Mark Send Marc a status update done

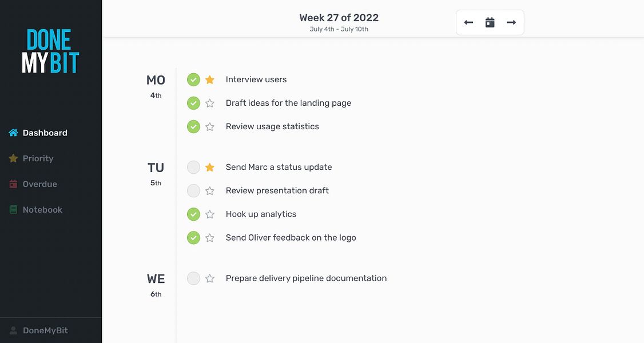[x=193, y=167]
